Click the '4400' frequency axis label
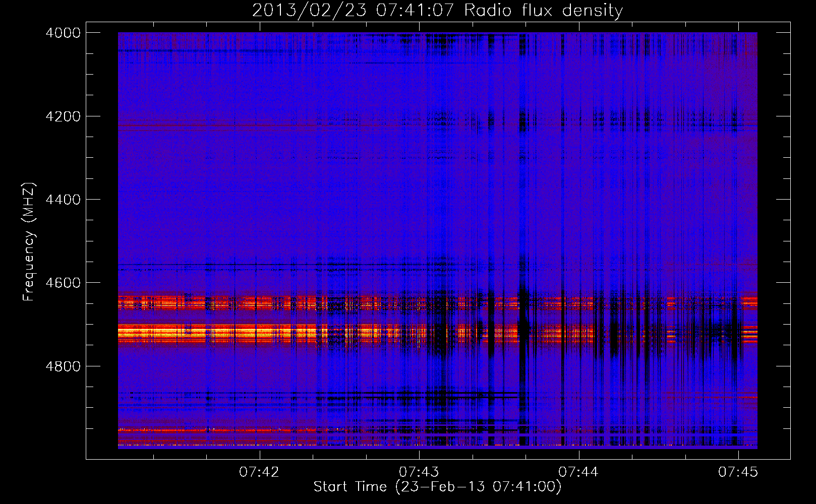This screenshot has width=816, height=504. [63, 200]
